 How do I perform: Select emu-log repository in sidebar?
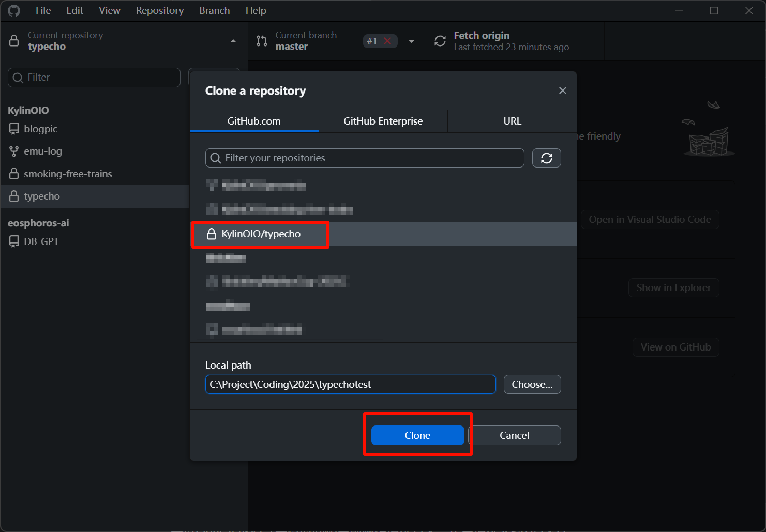[x=95, y=151]
